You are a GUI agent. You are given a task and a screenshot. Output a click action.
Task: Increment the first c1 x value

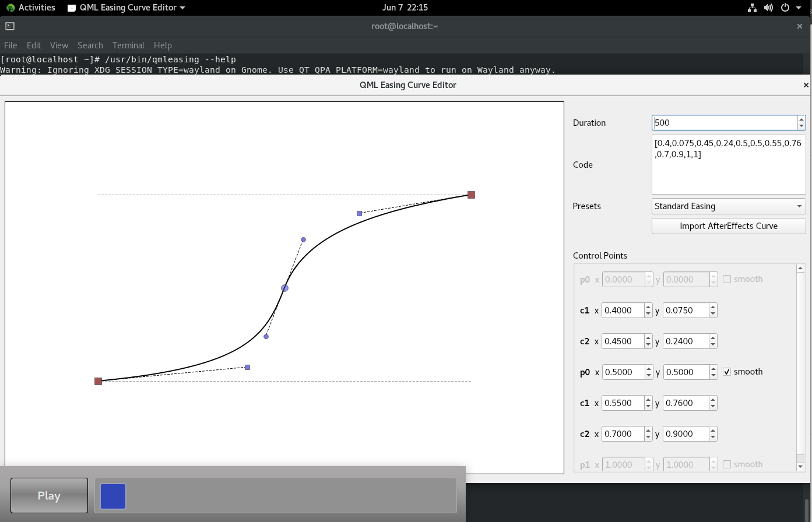pyautogui.click(x=648, y=307)
